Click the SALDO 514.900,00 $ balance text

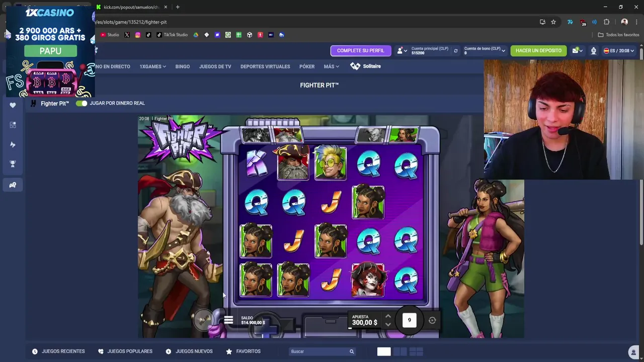253,320
